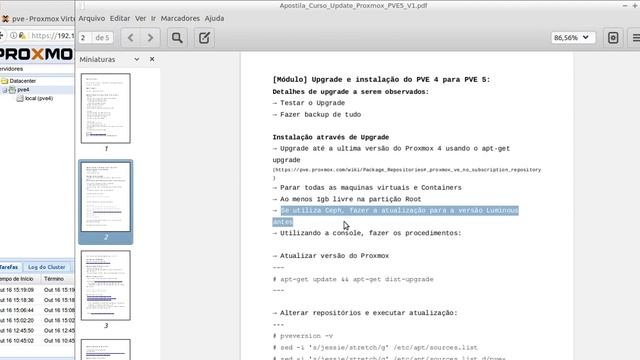Sort by Tempo de Início column in Proxmox
The height and width of the screenshot is (360, 640).
click(x=16, y=279)
